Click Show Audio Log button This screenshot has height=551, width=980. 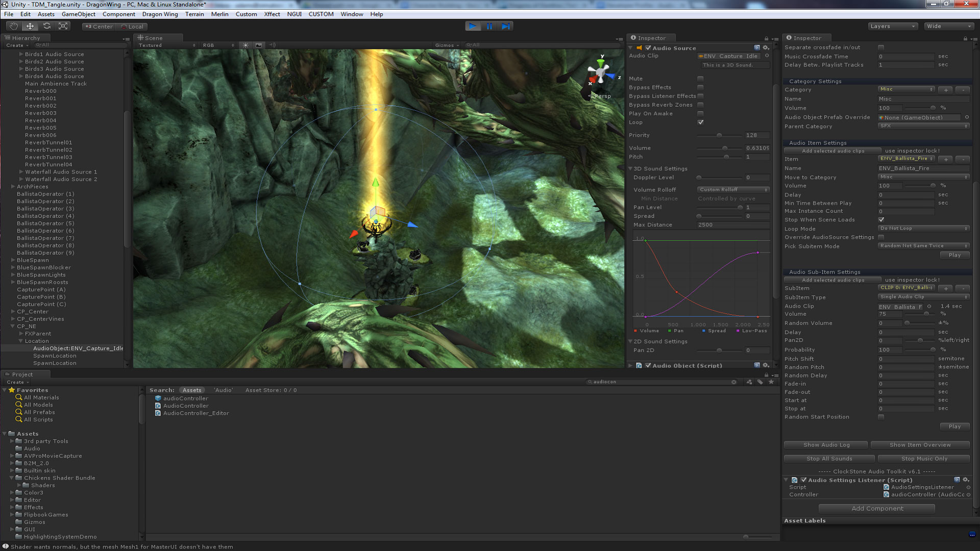pos(826,445)
